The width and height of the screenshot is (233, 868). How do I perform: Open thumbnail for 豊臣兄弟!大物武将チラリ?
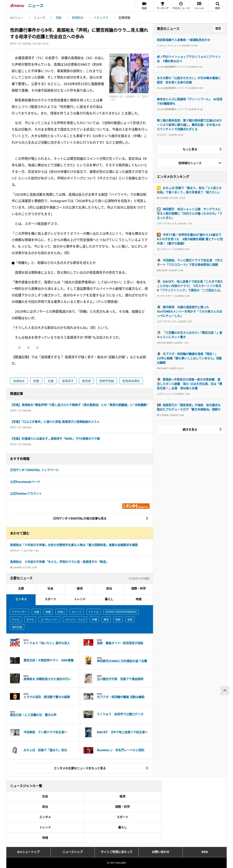[x=15, y=660]
